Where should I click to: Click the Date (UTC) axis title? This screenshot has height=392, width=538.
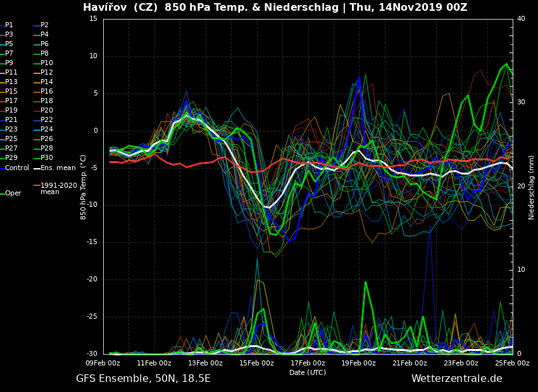pos(308,372)
